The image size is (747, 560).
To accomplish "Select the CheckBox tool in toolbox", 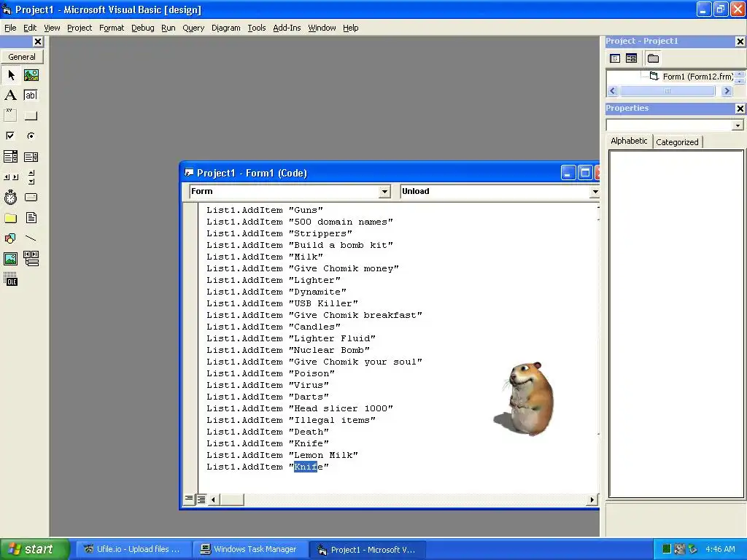I will tap(10, 136).
